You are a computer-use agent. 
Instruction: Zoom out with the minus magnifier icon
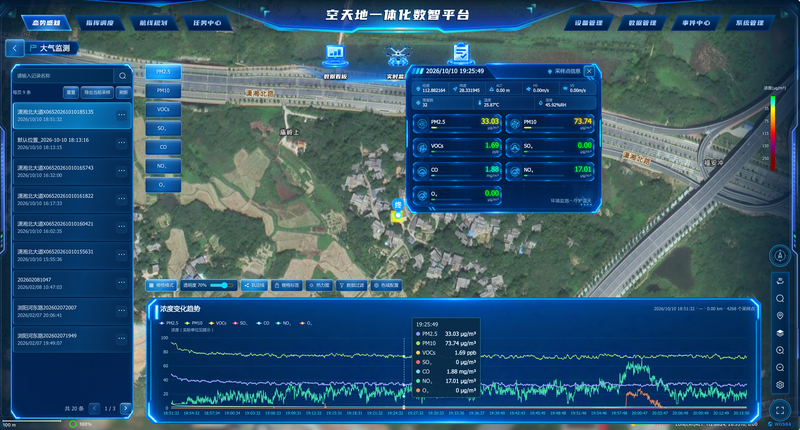(x=780, y=368)
